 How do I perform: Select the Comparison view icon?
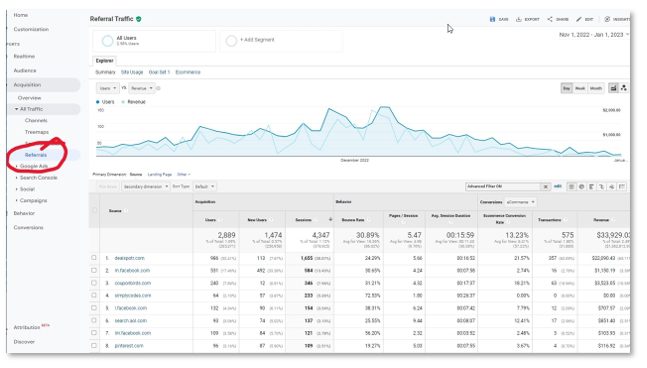(x=602, y=186)
